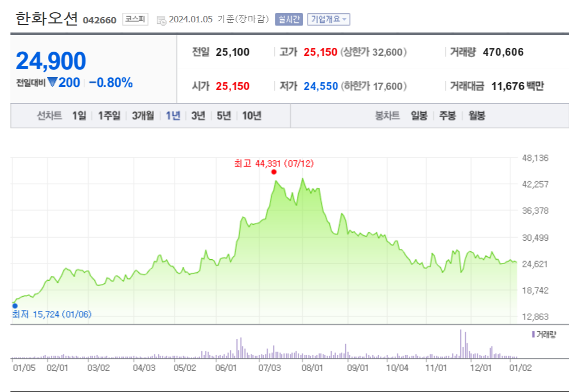Viewport: 569px width, 392px height.
Task: Switch to the 주봉 candle chart
Action: [x=448, y=116]
